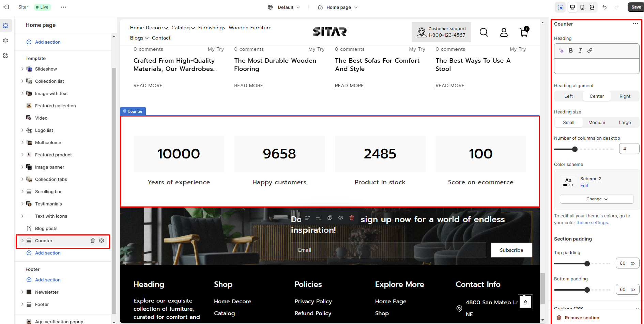Open the Home page template dropdown

[338, 7]
